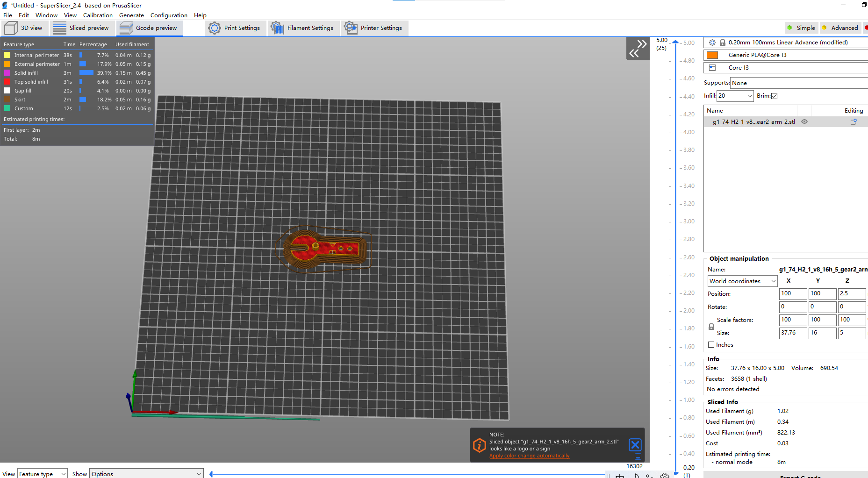This screenshot has height=478, width=868.
Task: Click the Print Settings gear tab icon
Action: pyautogui.click(x=215, y=28)
